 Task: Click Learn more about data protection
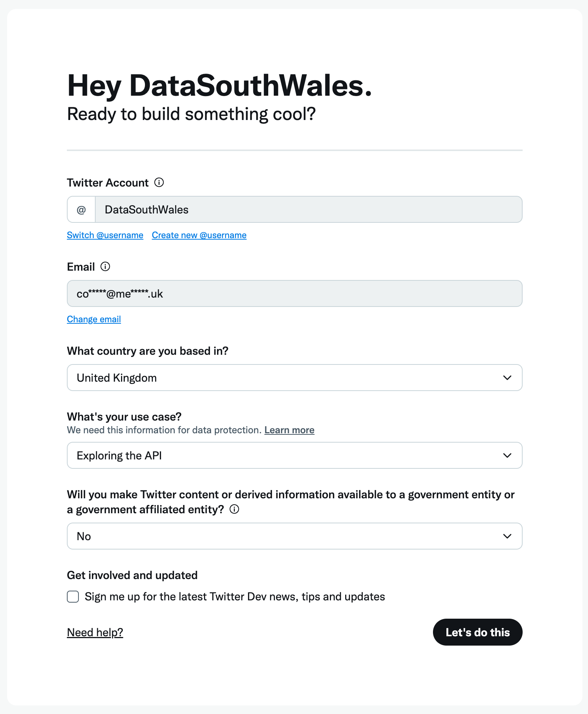point(289,430)
